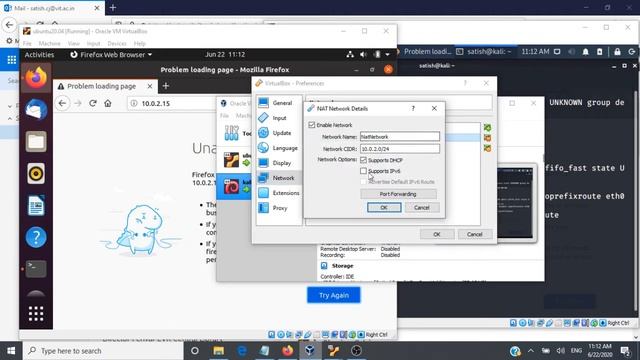
Task: Enable Supports IPv6 checkbox
Action: click(x=364, y=171)
